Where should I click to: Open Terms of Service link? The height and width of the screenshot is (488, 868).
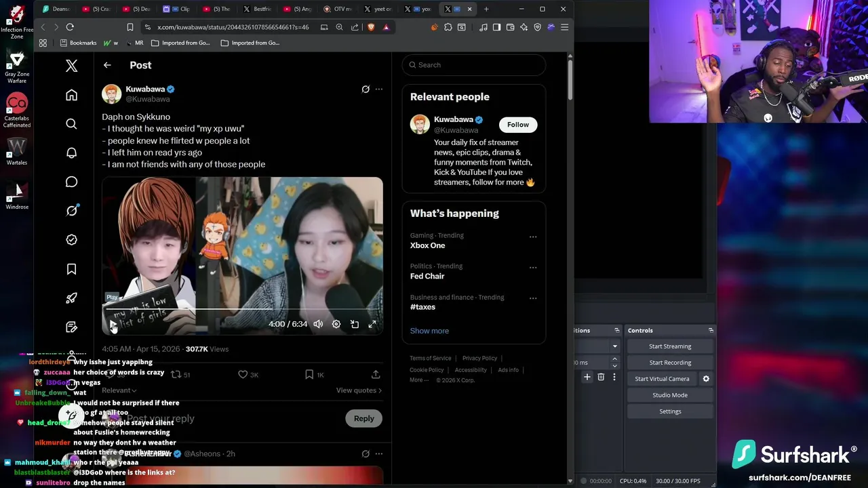[x=431, y=358]
